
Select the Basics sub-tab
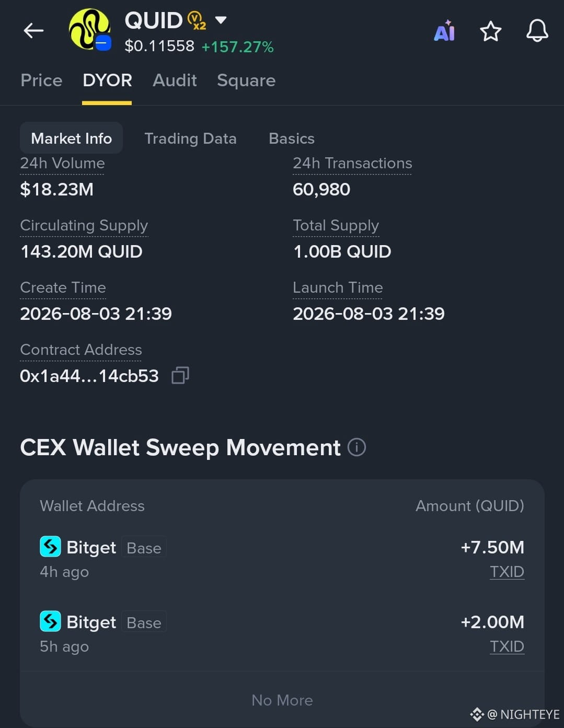292,138
